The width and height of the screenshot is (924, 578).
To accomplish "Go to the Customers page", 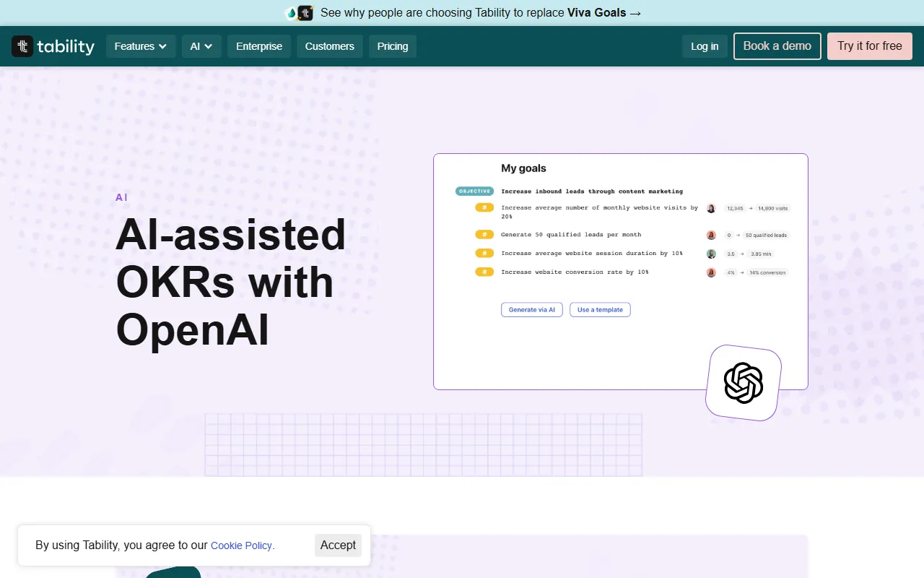I will pyautogui.click(x=329, y=46).
